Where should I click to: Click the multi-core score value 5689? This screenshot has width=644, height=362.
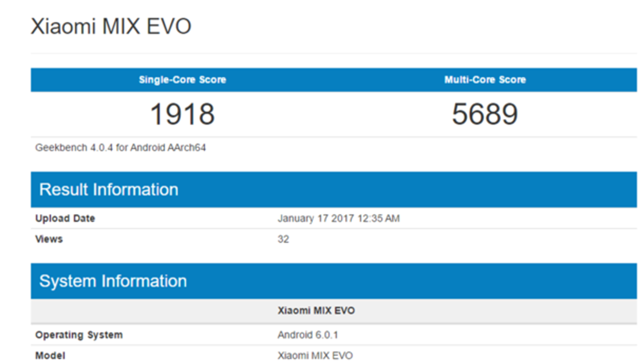coord(485,114)
